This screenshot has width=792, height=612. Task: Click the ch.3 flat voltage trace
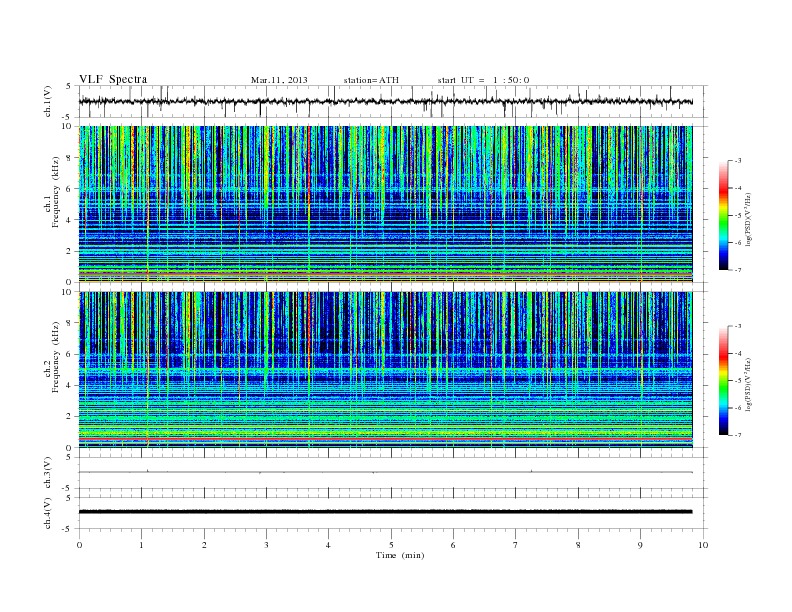(x=385, y=472)
